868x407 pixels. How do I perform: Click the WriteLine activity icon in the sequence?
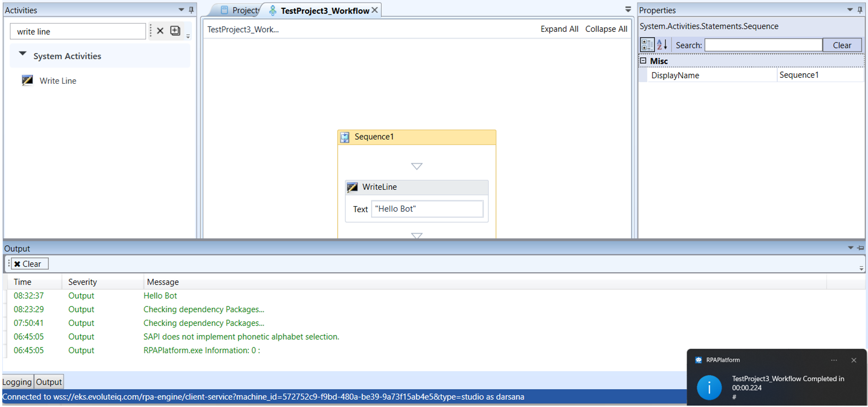tap(352, 187)
